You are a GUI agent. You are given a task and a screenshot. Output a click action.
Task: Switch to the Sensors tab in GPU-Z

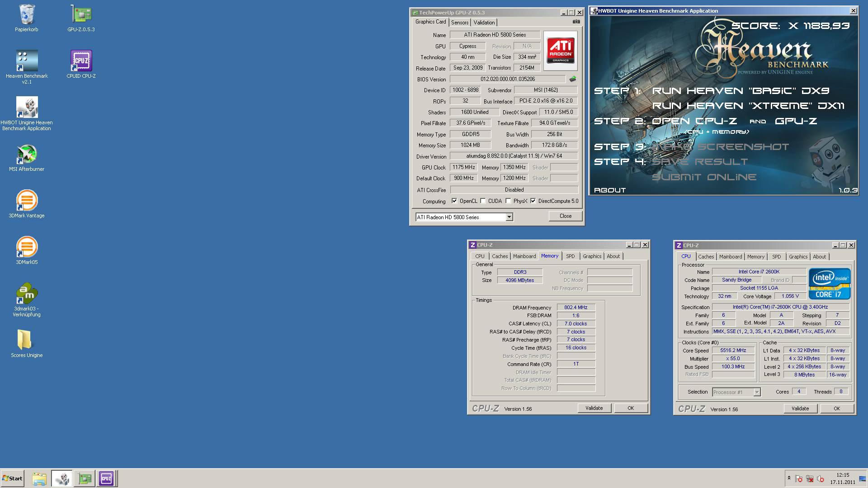460,23
